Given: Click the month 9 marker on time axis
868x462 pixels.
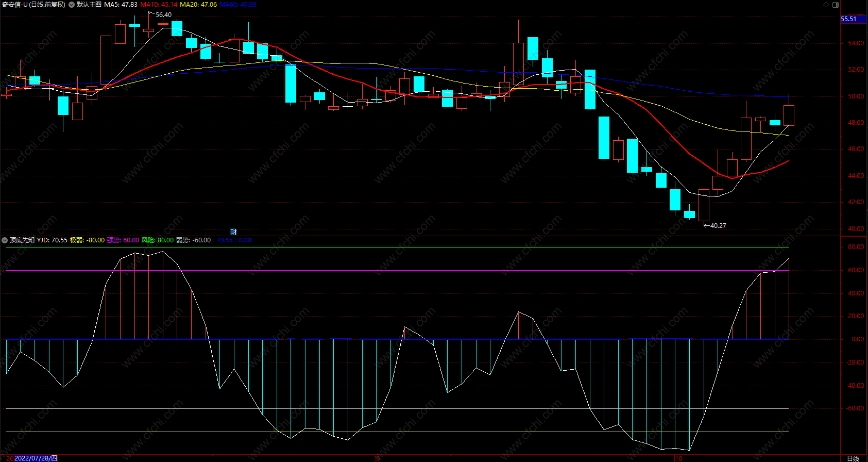Looking at the screenshot, I should coord(378,458).
